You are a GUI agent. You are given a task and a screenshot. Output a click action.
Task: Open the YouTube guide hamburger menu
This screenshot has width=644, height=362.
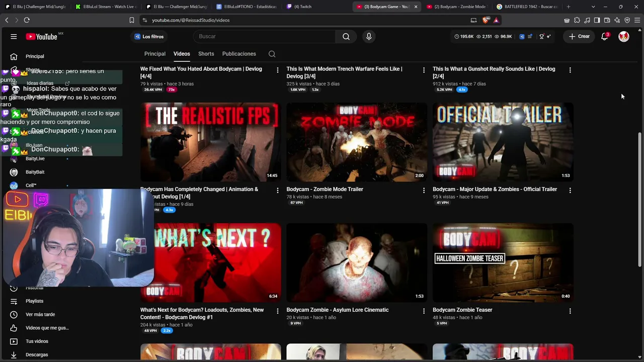[14, 36]
